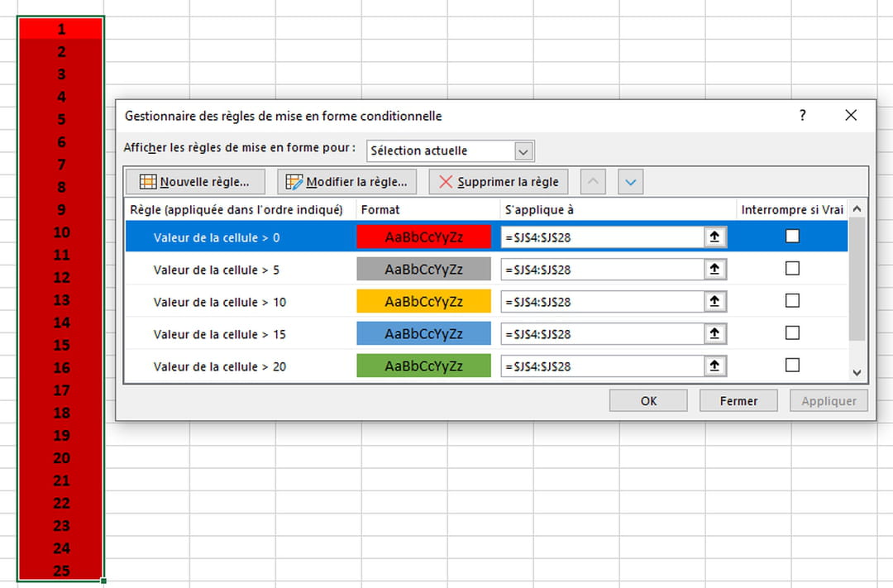Edit range field for rule > 10
The height and width of the screenshot is (588, 893).
(602, 301)
